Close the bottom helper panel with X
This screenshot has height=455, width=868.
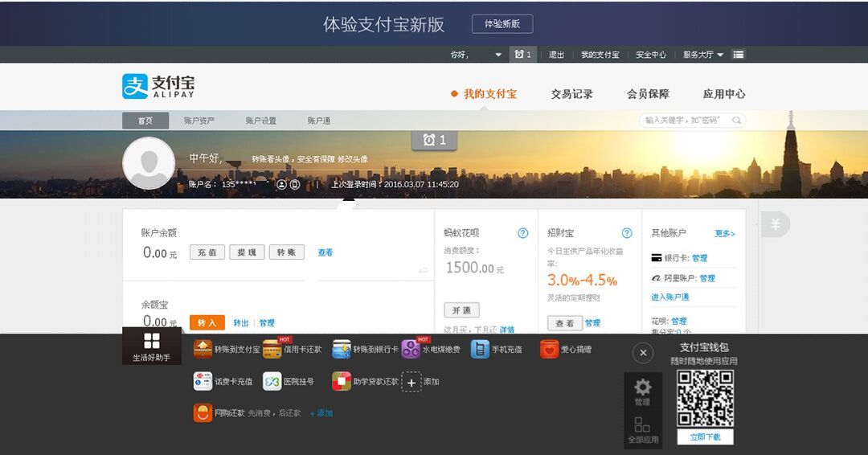point(643,353)
